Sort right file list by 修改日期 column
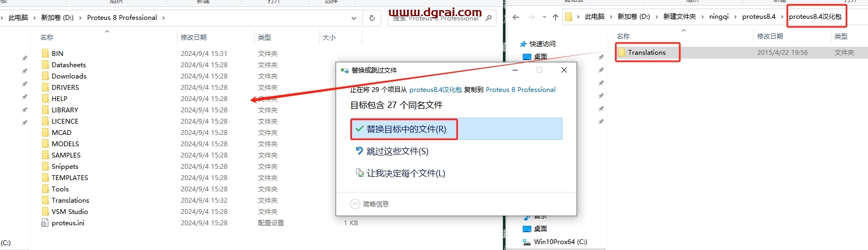 click(x=770, y=36)
